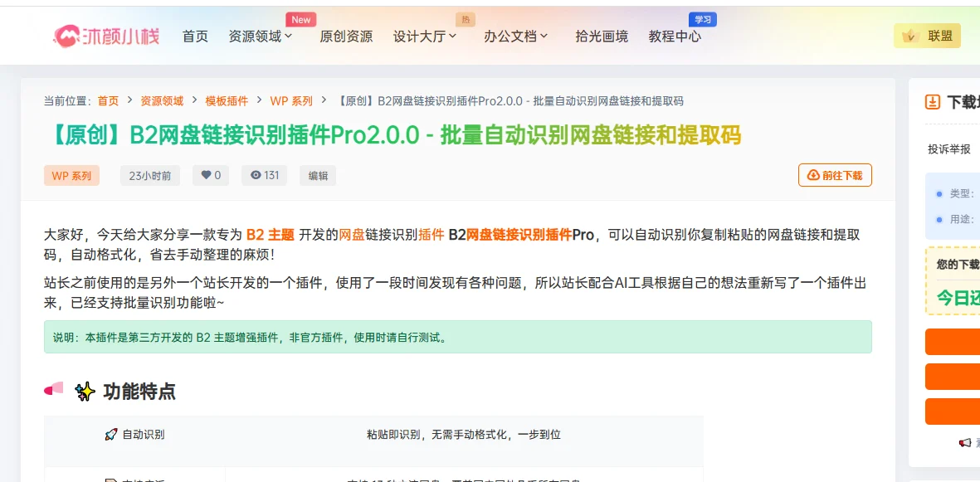Click the download icon in sidebar header

point(933,102)
